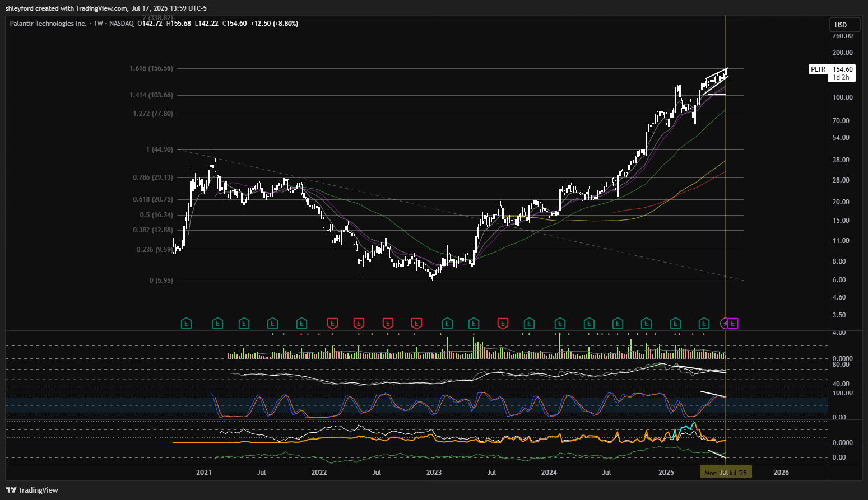Click the 80.00 RSI pane axis label

pos(841,365)
